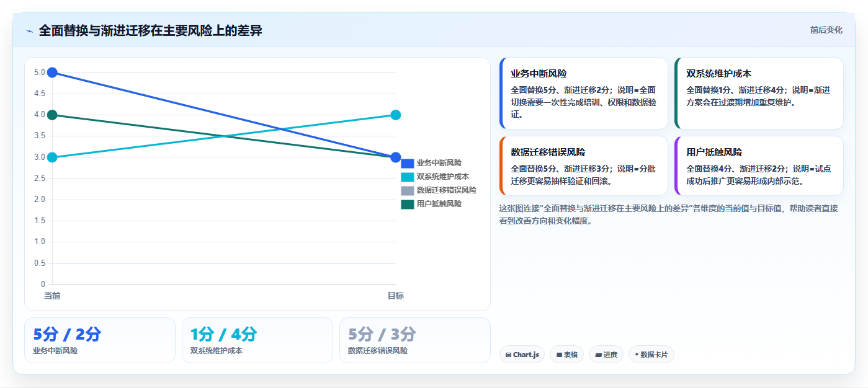The width and height of the screenshot is (868, 388).
Task: Click the 表格 tag
Action: (566, 355)
